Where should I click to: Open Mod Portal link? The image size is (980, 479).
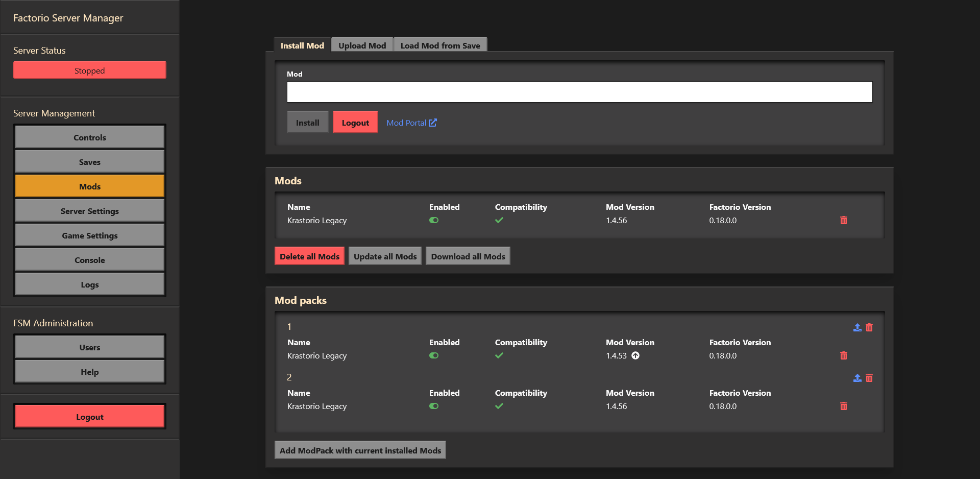click(411, 123)
